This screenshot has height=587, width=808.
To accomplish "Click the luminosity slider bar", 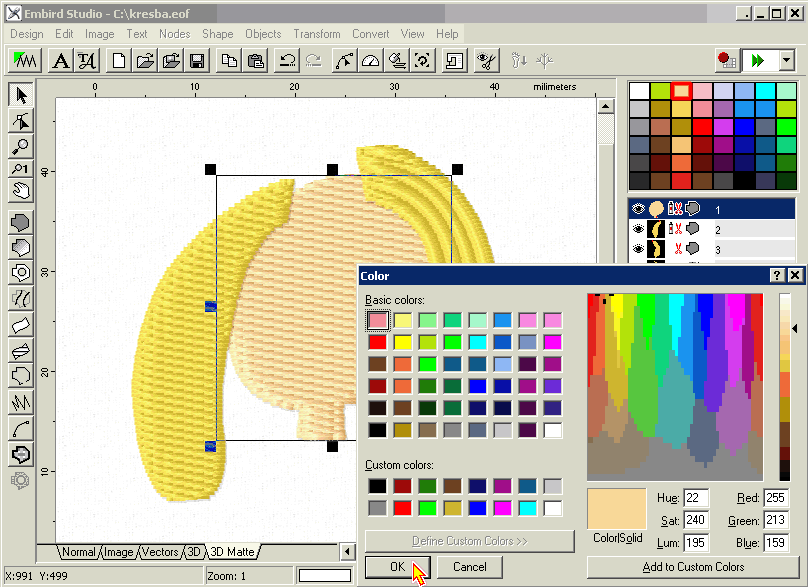I will tap(784, 387).
